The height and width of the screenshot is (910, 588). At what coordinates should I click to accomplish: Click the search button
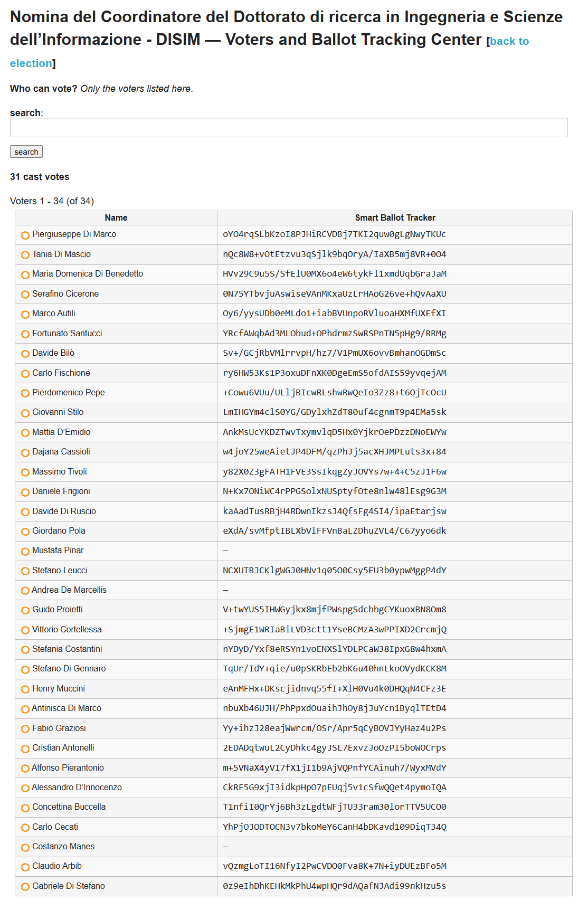(26, 151)
